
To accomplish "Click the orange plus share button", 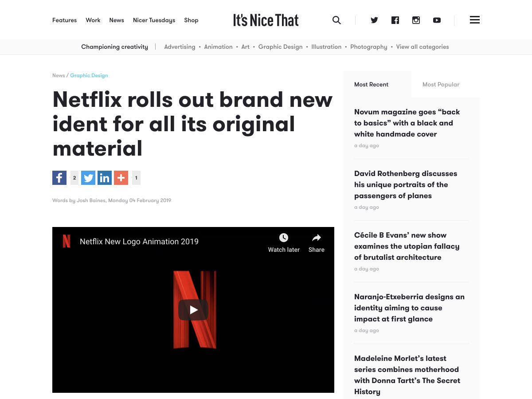I will click(121, 178).
